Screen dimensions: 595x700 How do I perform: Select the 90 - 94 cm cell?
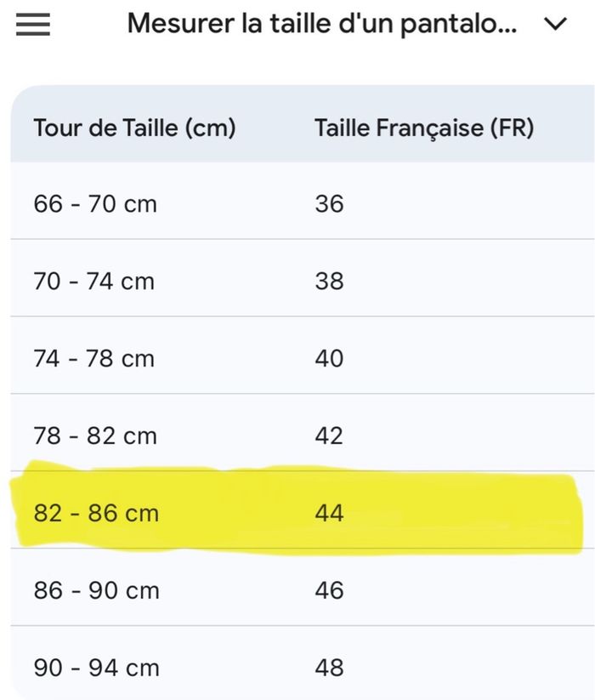pos(97,669)
